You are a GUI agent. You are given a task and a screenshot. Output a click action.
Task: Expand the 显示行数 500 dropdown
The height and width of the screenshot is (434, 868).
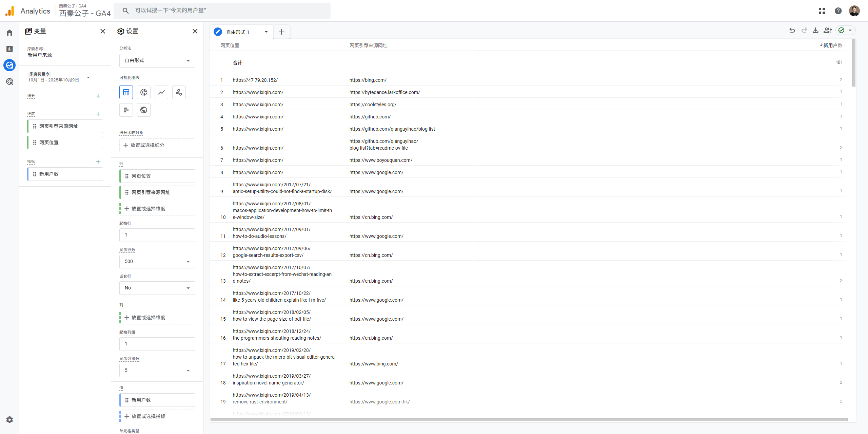click(x=157, y=262)
